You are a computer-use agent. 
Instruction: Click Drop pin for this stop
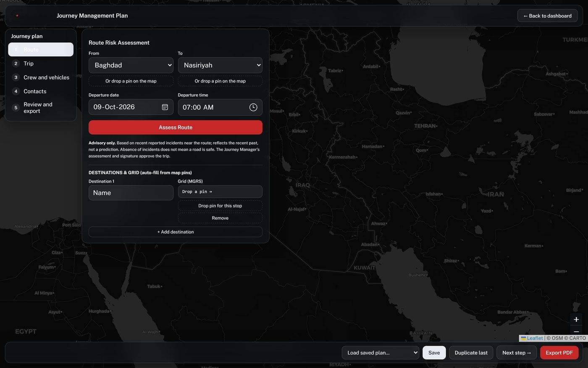[220, 206]
